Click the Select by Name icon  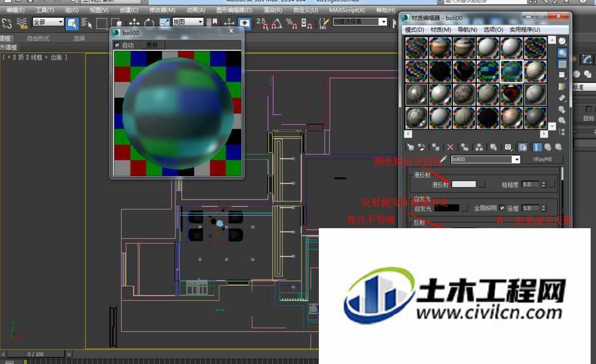tap(86, 24)
